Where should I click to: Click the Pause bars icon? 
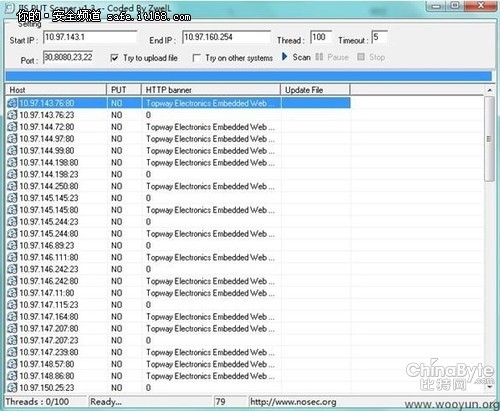319,57
